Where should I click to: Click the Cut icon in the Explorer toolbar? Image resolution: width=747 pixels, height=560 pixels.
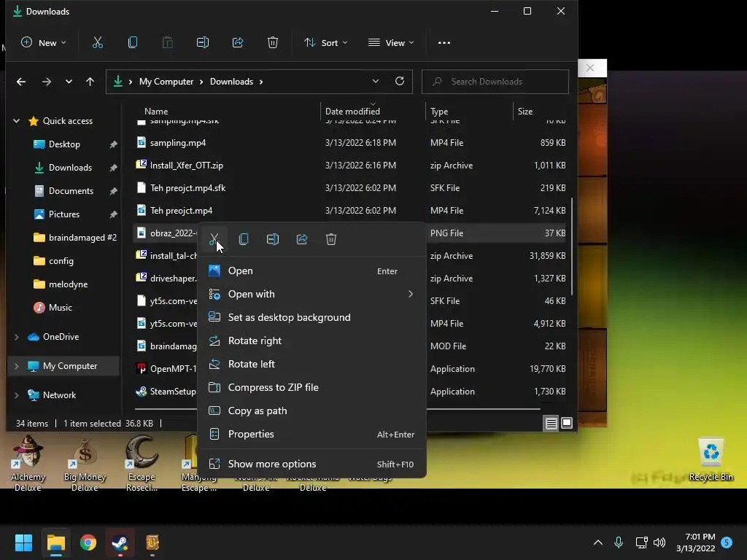pyautogui.click(x=97, y=43)
